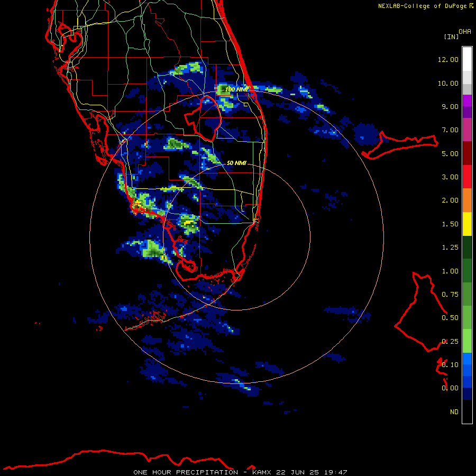Select the 0.75 legend value
The height and width of the screenshot is (476, 476).
click(450, 295)
